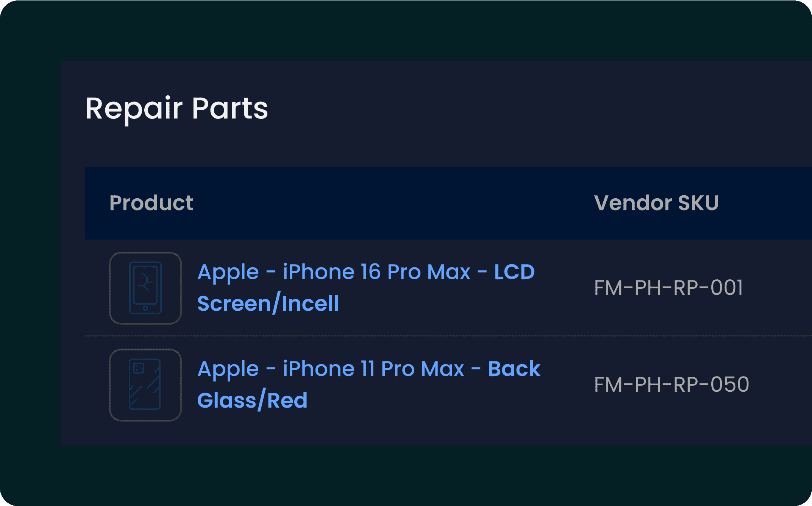The image size is (812, 506).
Task: Click "Apple" in the iPhone 16 row
Action: point(228,272)
